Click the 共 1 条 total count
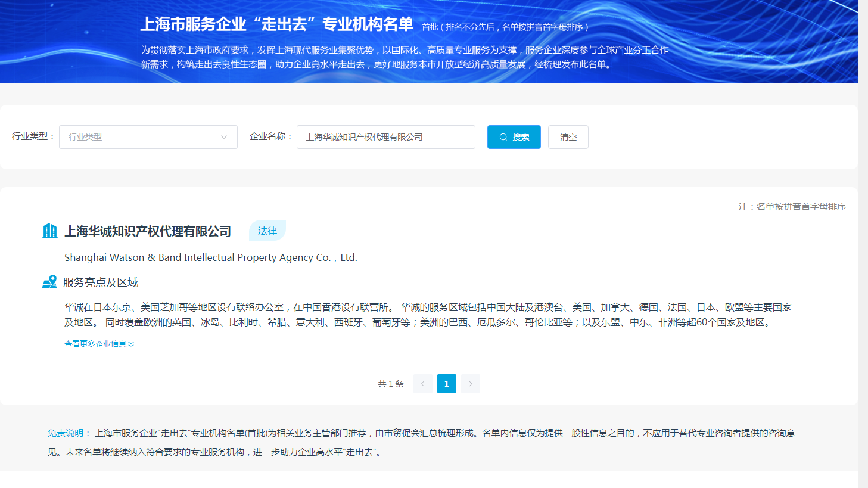Screen dimensions: 868x488 tap(391, 384)
